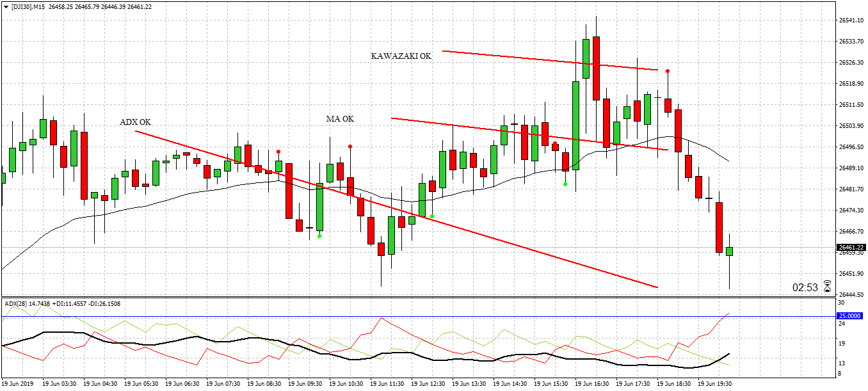Click the [DJI30],M15 chart title text
Image resolution: width=868 pixels, height=391 pixels.
(x=29, y=6)
